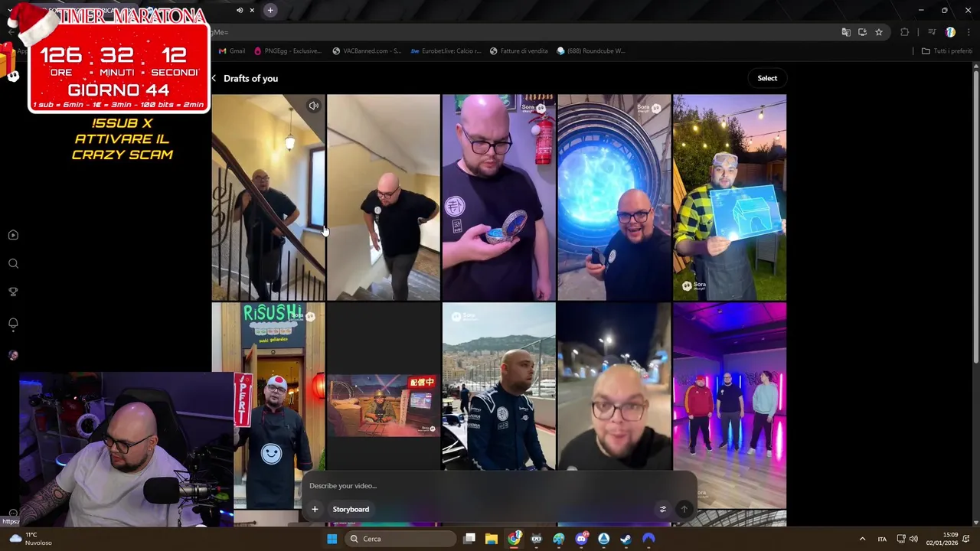Open the small landscape neon arcade draft
This screenshot has height=551, width=980.
click(384, 406)
